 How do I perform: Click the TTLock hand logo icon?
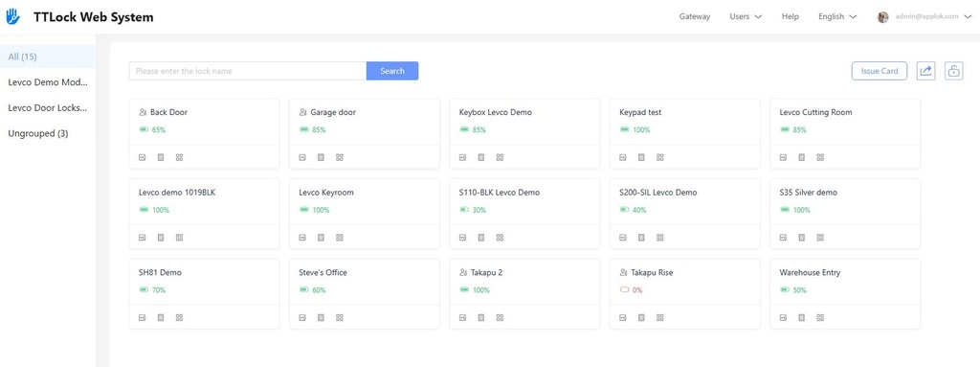(x=12, y=17)
